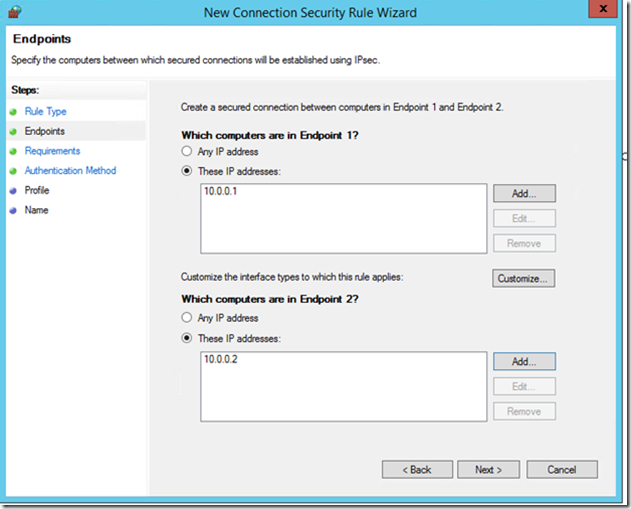Add an IP address to Endpoint 1

pyautogui.click(x=524, y=194)
